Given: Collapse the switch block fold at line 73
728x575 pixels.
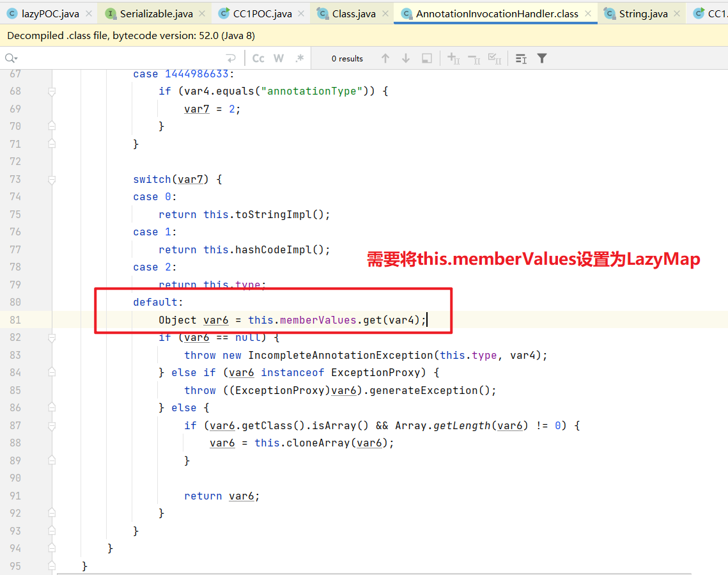Looking at the screenshot, I should point(52,179).
